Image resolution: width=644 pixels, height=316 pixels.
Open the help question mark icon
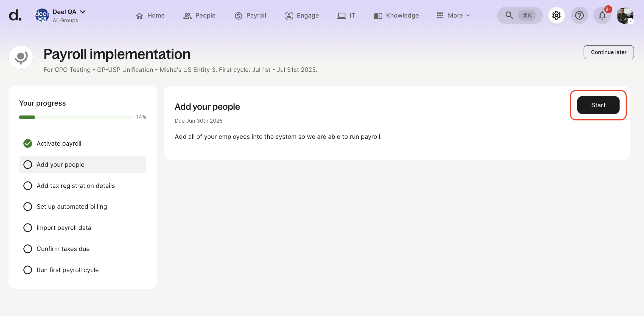coord(579,15)
